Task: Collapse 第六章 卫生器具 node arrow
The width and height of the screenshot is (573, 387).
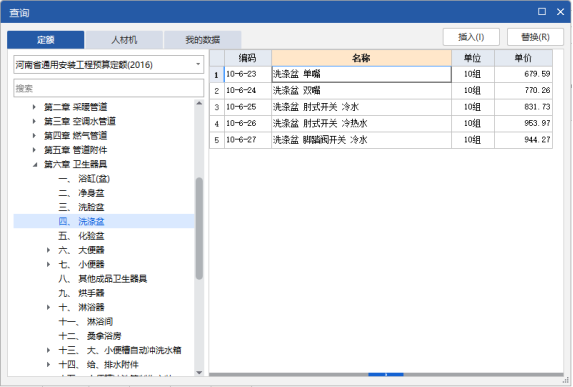Action: tap(35, 164)
